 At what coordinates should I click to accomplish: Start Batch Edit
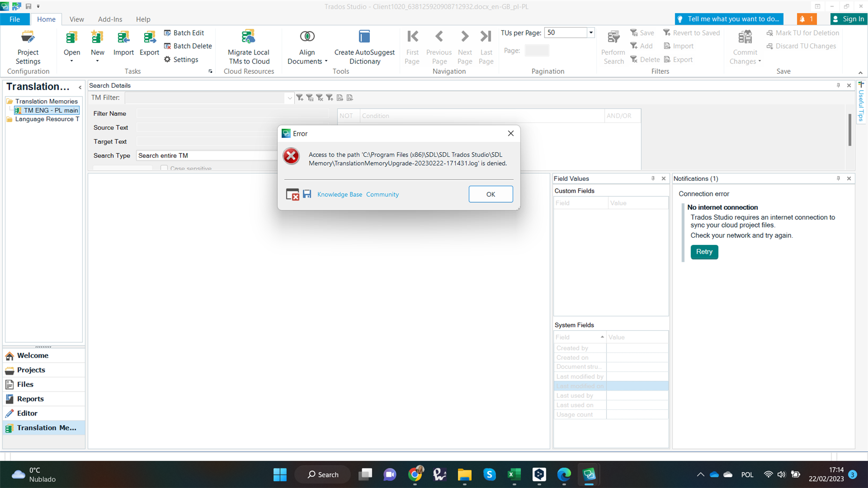184,33
